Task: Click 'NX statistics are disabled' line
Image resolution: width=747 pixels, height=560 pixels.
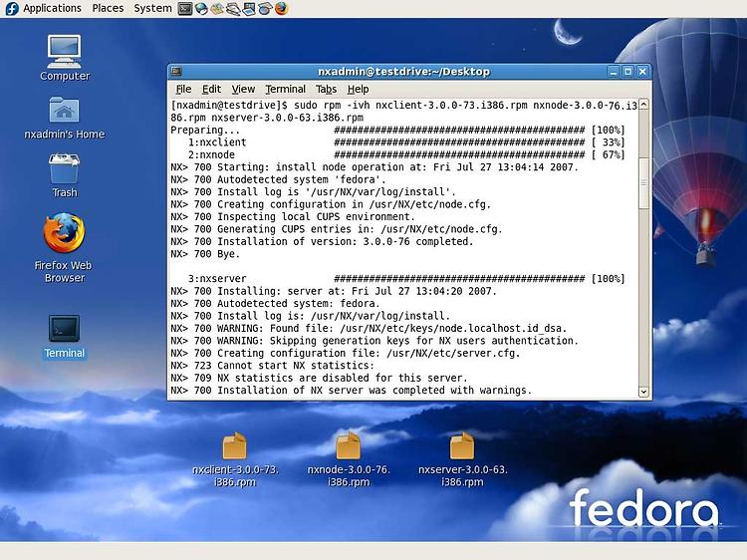Action: coord(319,378)
